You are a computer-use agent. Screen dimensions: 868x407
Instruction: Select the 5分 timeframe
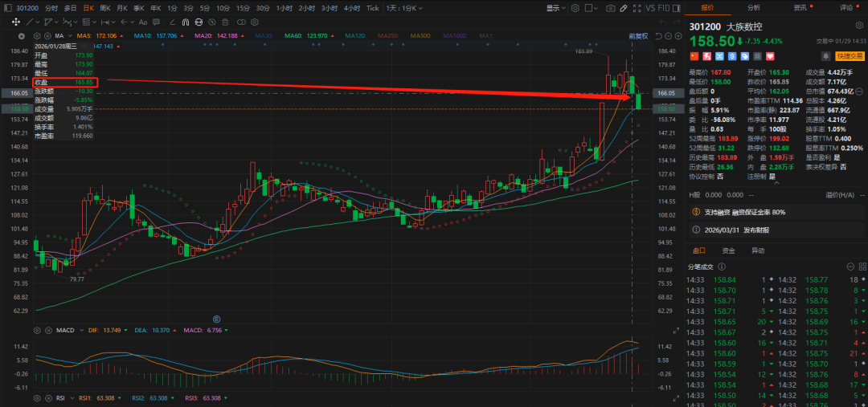point(205,8)
